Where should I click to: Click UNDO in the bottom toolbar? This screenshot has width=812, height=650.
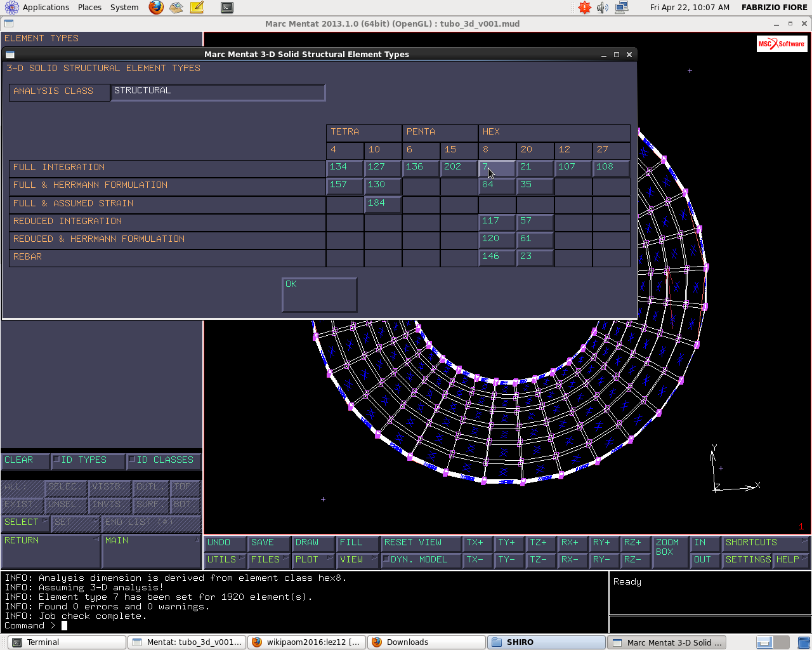[226, 543]
